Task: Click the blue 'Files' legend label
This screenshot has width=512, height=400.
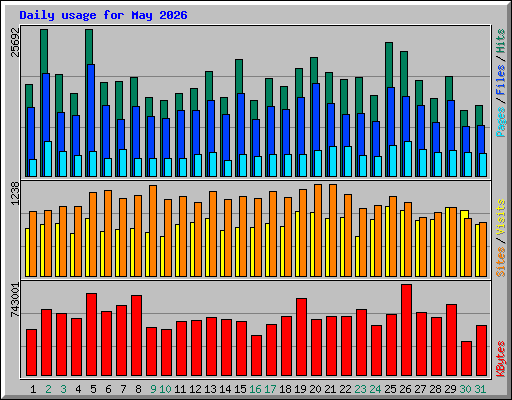Action: coord(500,79)
